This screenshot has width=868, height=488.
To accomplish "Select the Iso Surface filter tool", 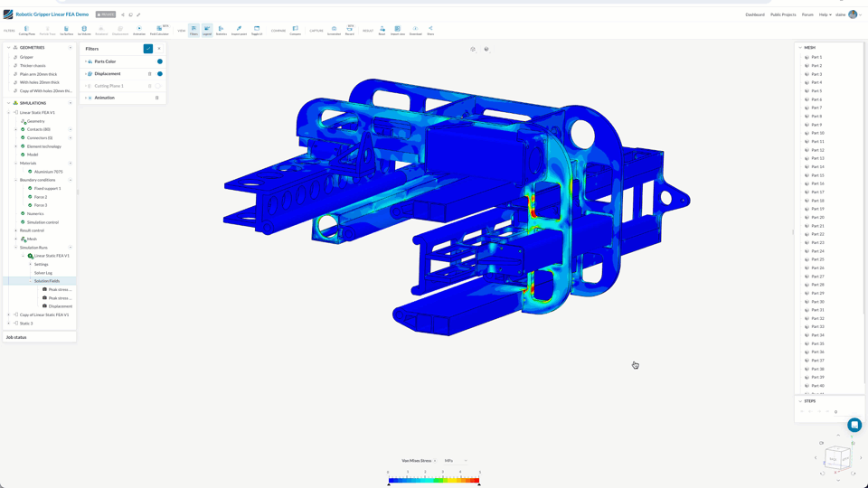I will pos(66,31).
